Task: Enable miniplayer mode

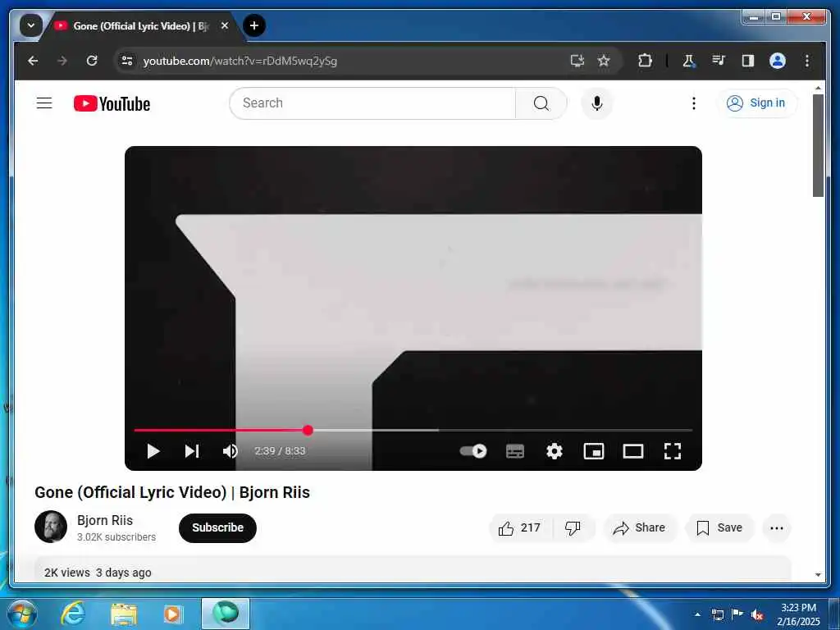Action: coord(594,451)
